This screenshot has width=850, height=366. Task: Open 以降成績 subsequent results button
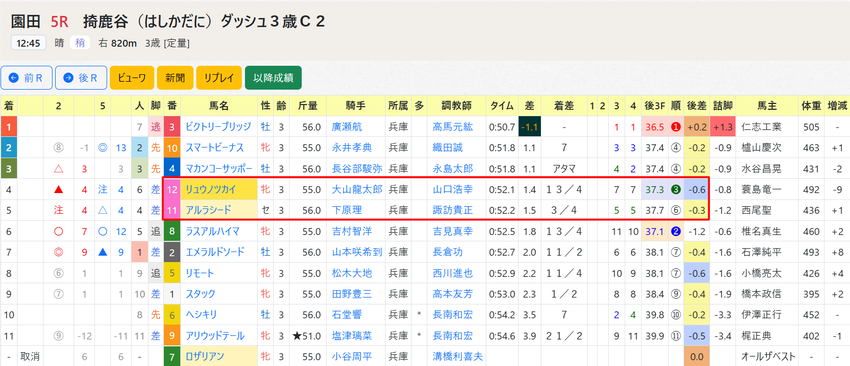[273, 78]
